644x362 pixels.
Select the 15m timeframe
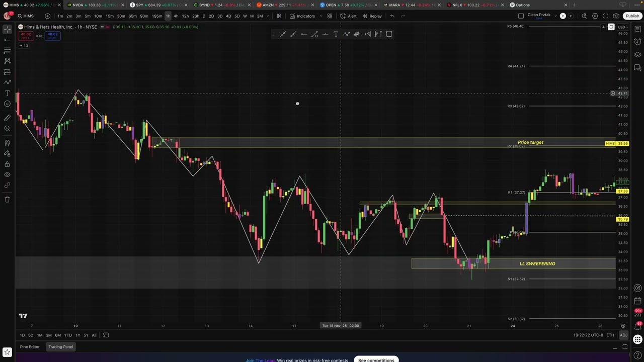tap(109, 16)
